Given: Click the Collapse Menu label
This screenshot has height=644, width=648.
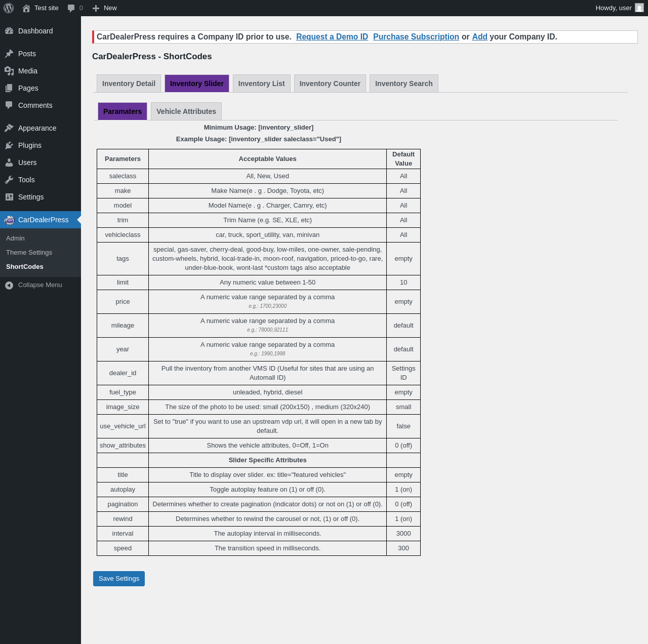Looking at the screenshot, I should (x=40, y=285).
